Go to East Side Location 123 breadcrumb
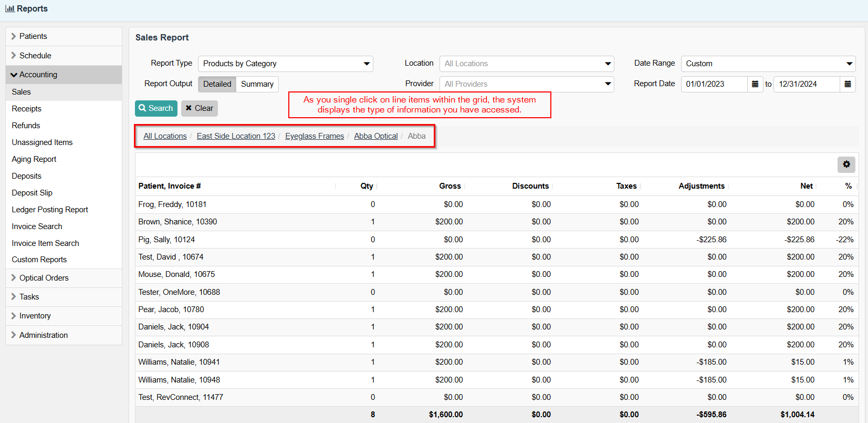Screen dimensions: 868x423 (236, 136)
